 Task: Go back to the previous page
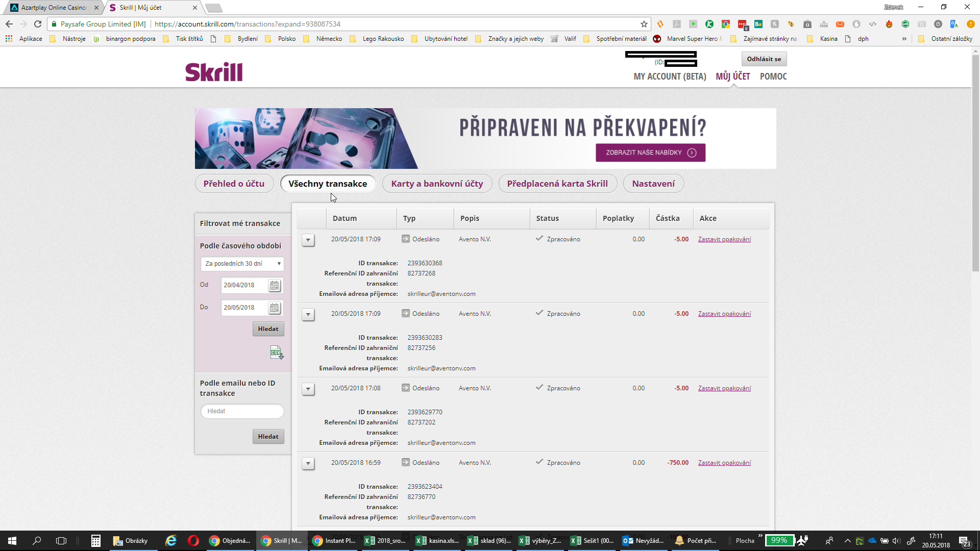click(x=9, y=24)
